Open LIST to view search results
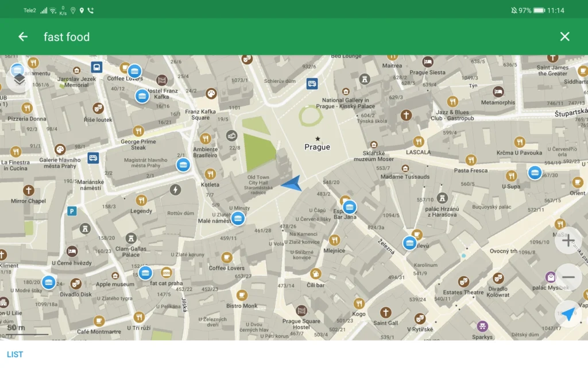 [15, 354]
